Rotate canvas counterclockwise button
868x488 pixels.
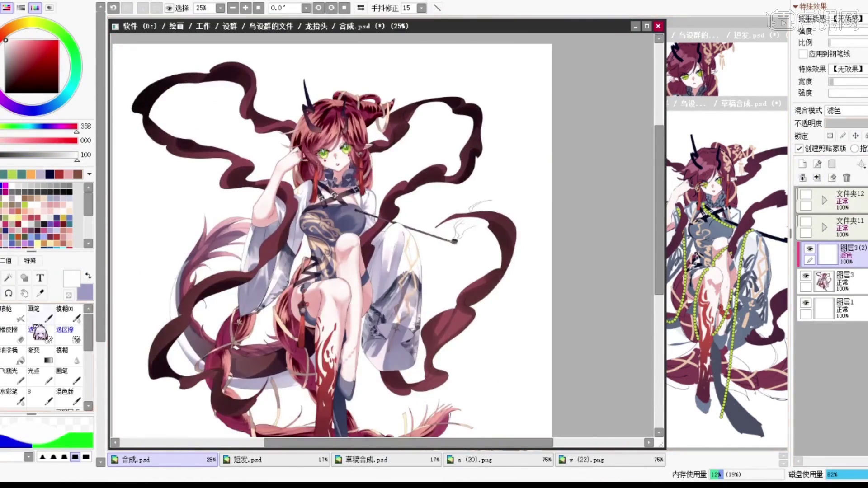(x=318, y=8)
